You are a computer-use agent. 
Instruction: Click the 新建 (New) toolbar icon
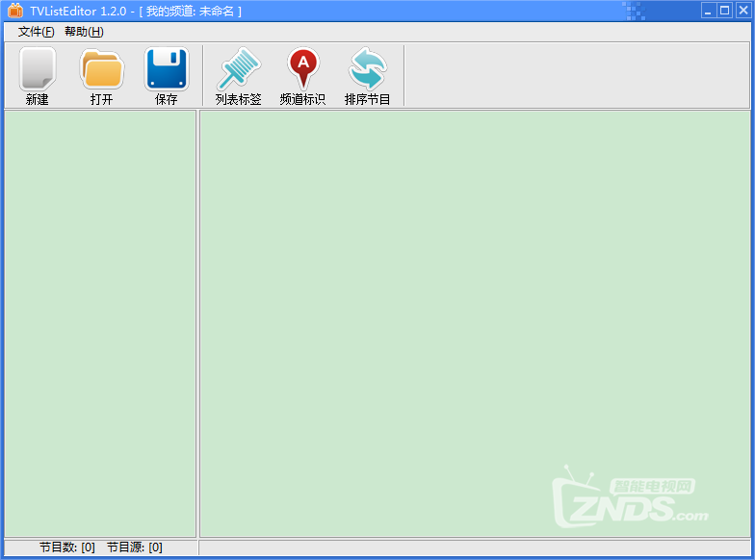[x=37, y=75]
